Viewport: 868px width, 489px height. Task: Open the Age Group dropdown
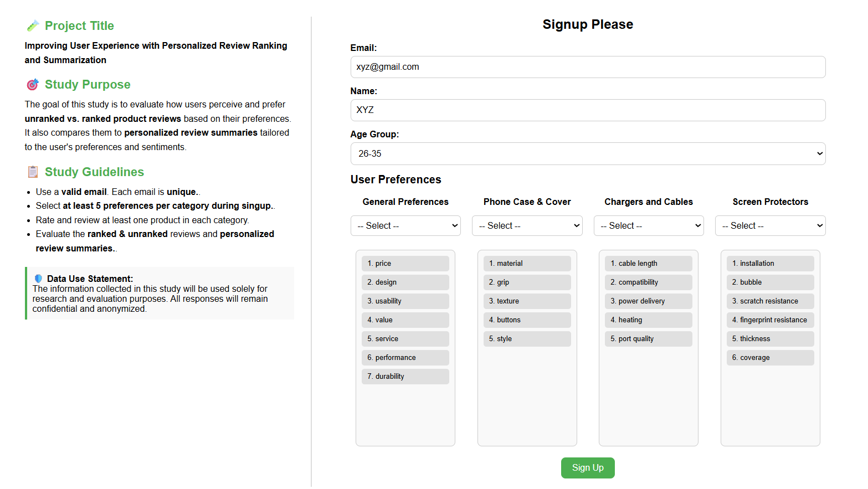click(588, 153)
